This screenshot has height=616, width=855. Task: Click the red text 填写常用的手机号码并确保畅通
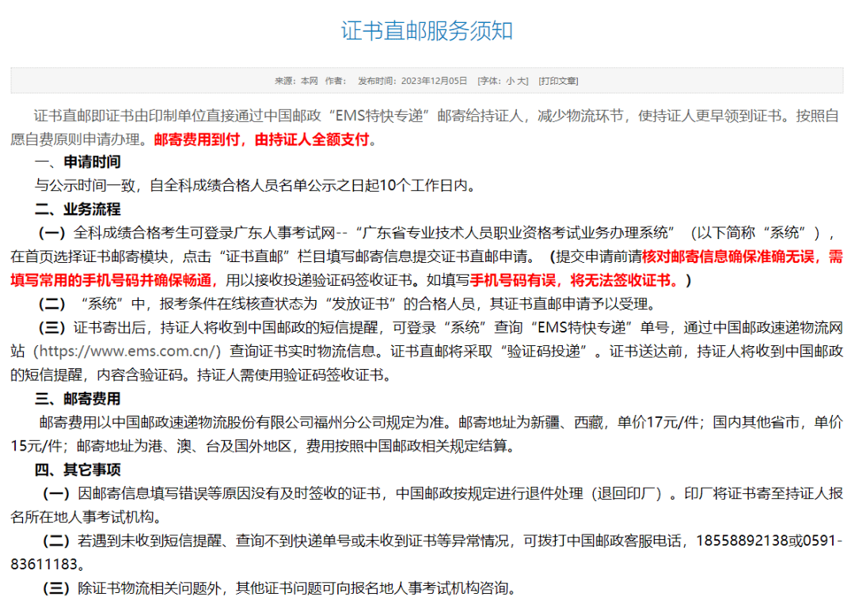pos(111,280)
